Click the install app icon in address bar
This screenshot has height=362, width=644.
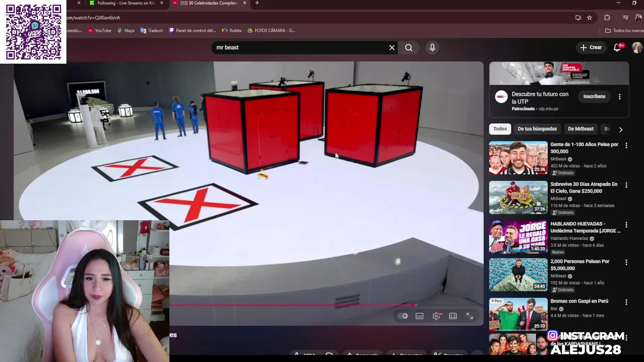click(578, 18)
